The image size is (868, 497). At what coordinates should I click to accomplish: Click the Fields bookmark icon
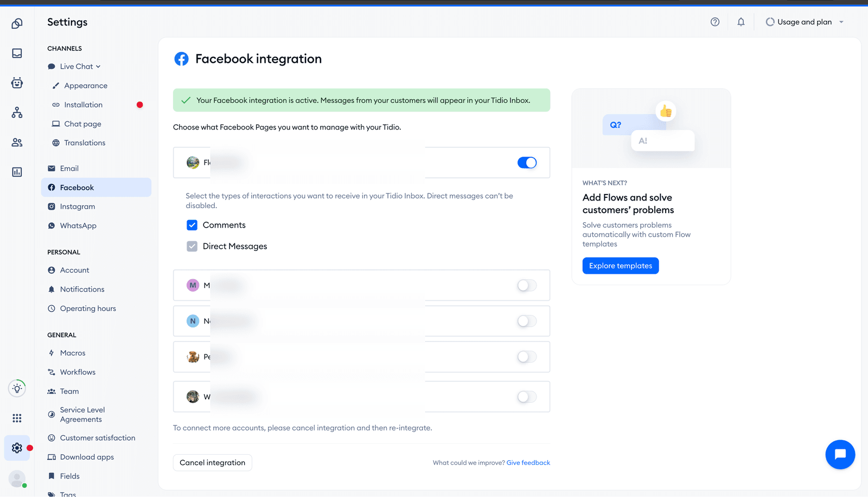(52, 476)
